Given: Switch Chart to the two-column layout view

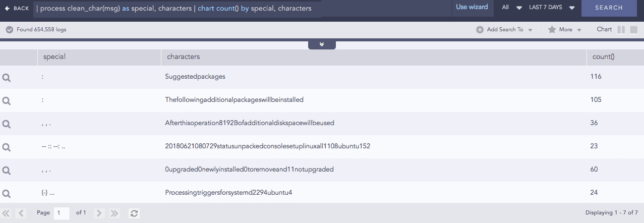Looking at the screenshot, I should (621, 30).
